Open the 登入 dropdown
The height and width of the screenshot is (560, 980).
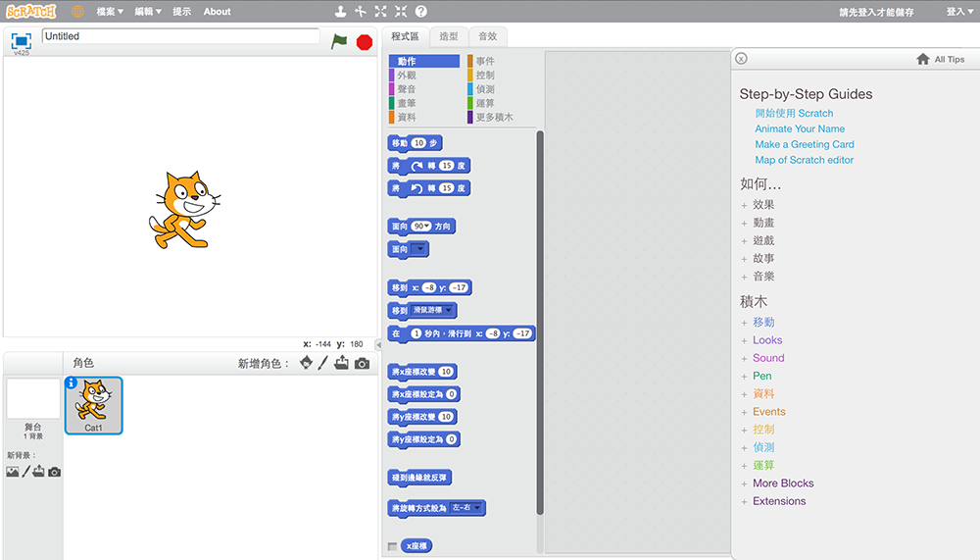click(x=959, y=11)
